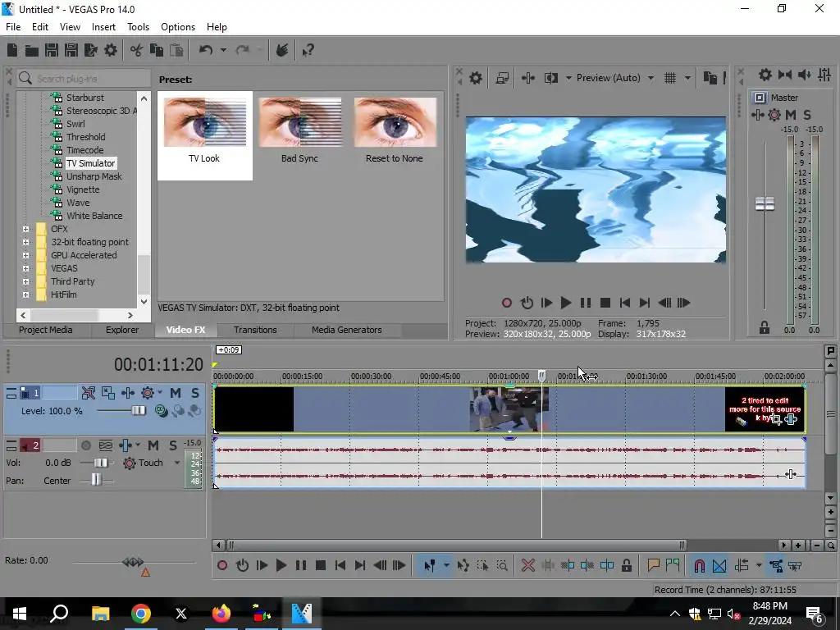Select Vignette in plug-in list
Image resolution: width=840 pixels, height=630 pixels.
(x=83, y=189)
